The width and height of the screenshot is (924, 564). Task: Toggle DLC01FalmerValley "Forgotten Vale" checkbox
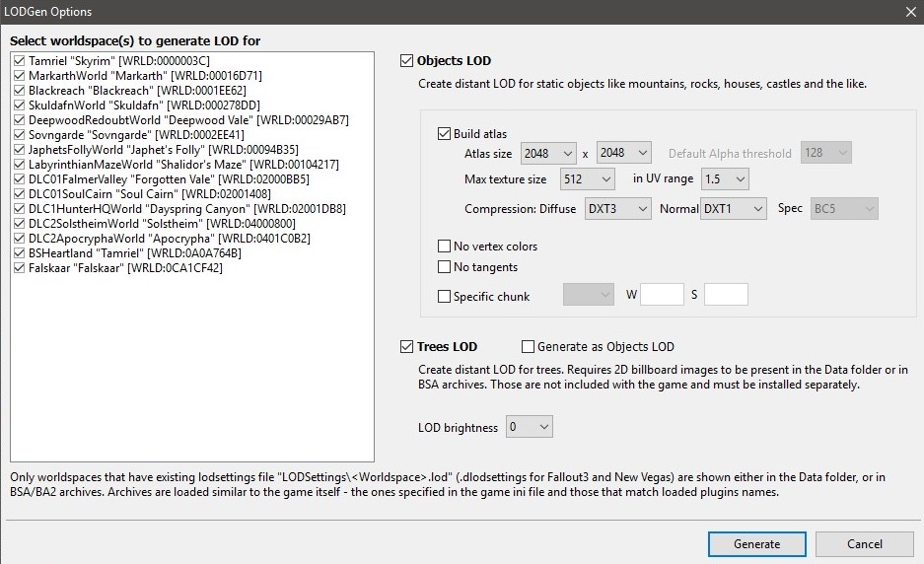coord(19,179)
